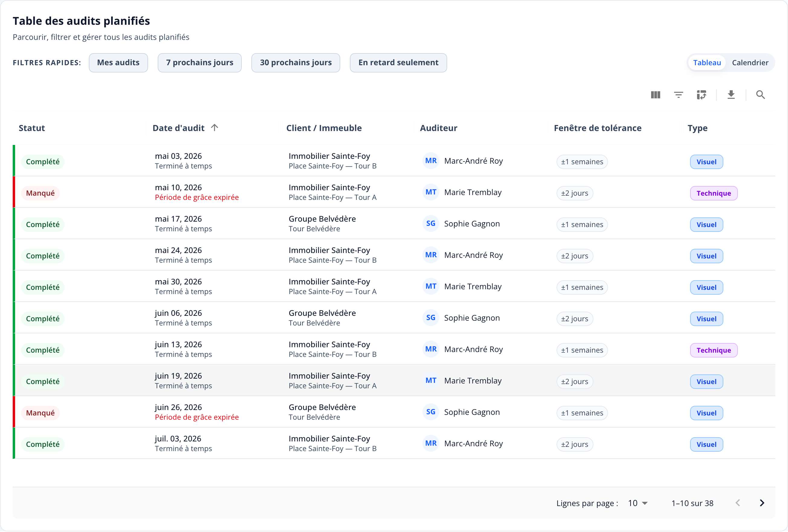Click the 1–10 sur 38 pagination text
The height and width of the screenshot is (532, 788).
coord(692,504)
